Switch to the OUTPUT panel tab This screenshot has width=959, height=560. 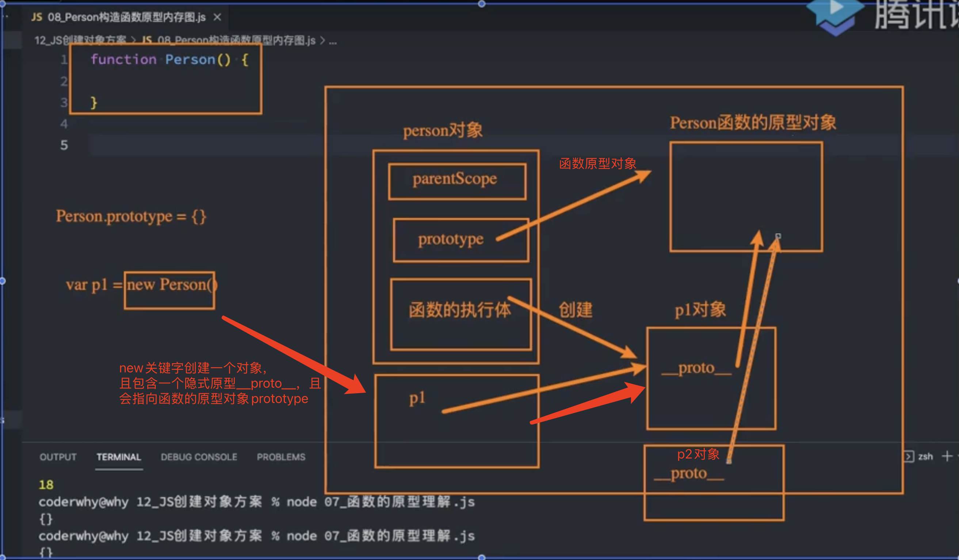click(58, 457)
